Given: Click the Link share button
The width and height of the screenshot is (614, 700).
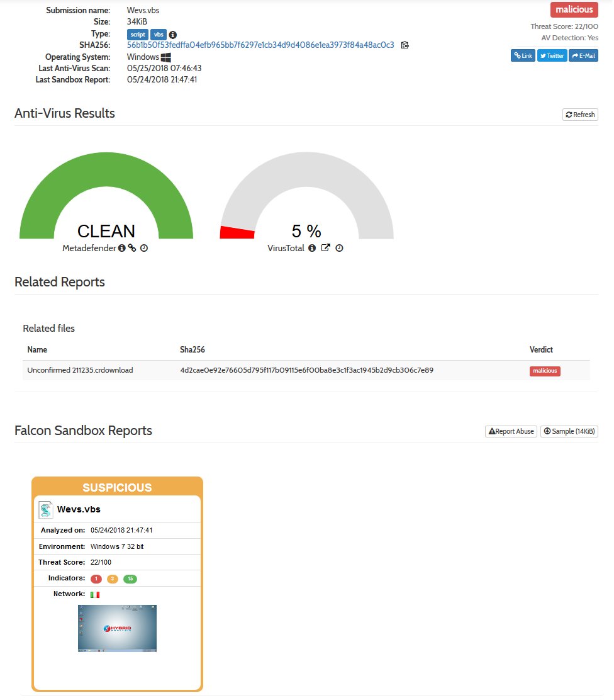Looking at the screenshot, I should pyautogui.click(x=523, y=56).
